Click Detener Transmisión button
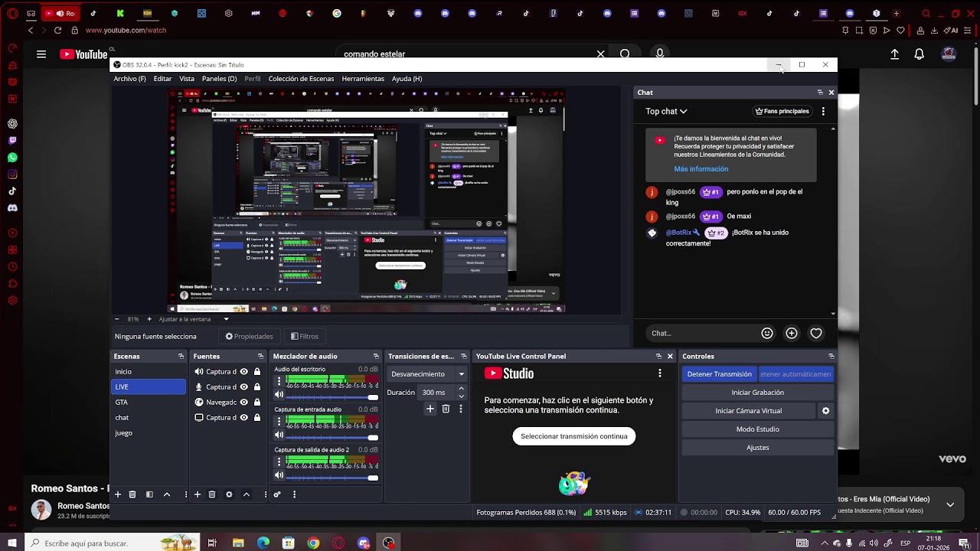Screen dimensions: 980x551 (x=720, y=374)
